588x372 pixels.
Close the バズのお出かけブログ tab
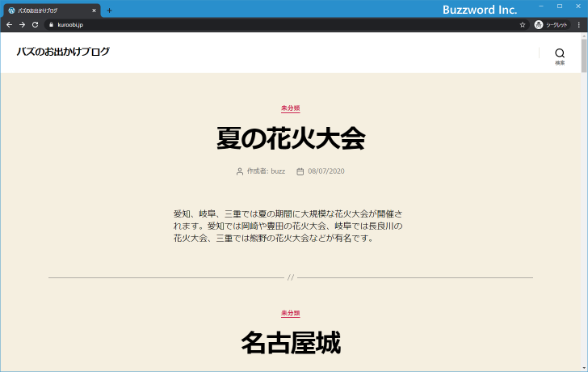[x=94, y=11]
